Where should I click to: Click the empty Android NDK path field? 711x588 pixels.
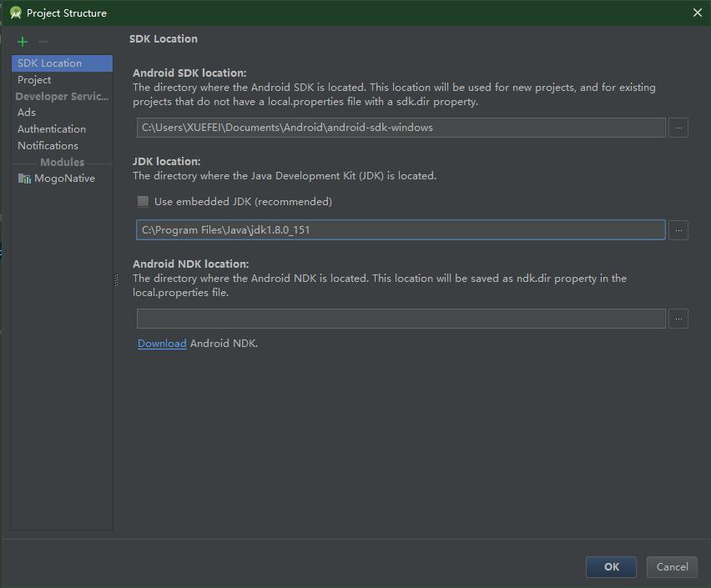coord(401,319)
